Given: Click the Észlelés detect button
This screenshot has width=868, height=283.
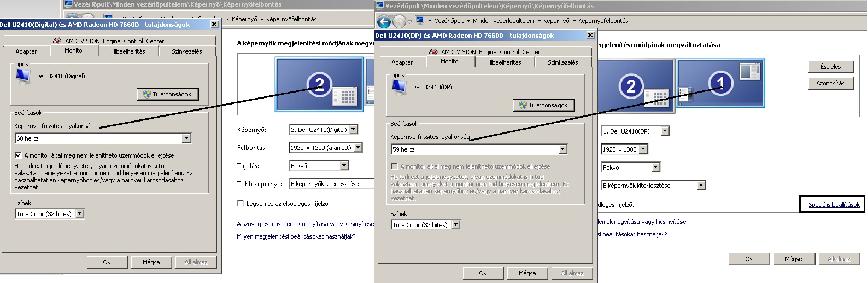Looking at the screenshot, I should [x=831, y=67].
